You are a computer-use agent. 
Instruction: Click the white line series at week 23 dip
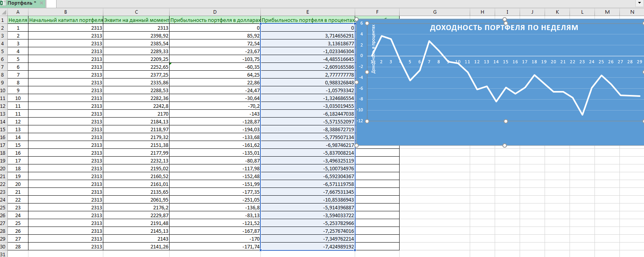[582, 114]
